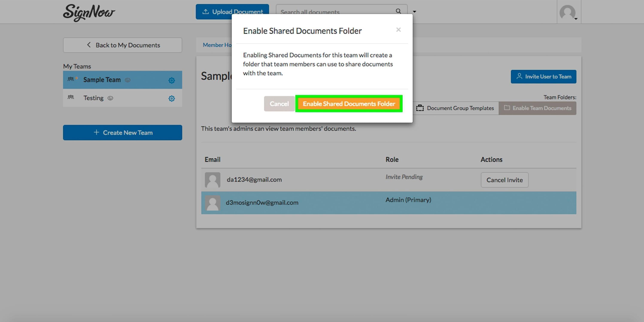The width and height of the screenshot is (644, 322).
Task: Open settings gear for Sample Team
Action: [172, 80]
